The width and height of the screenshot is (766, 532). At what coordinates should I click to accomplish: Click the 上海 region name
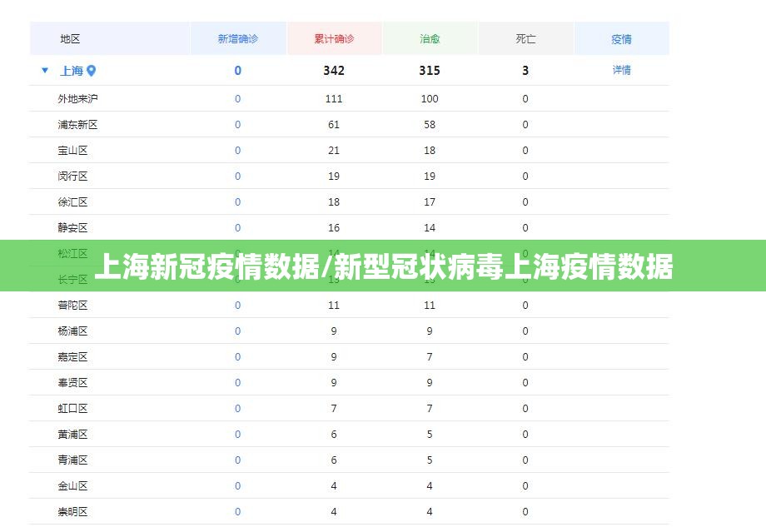pyautogui.click(x=72, y=71)
